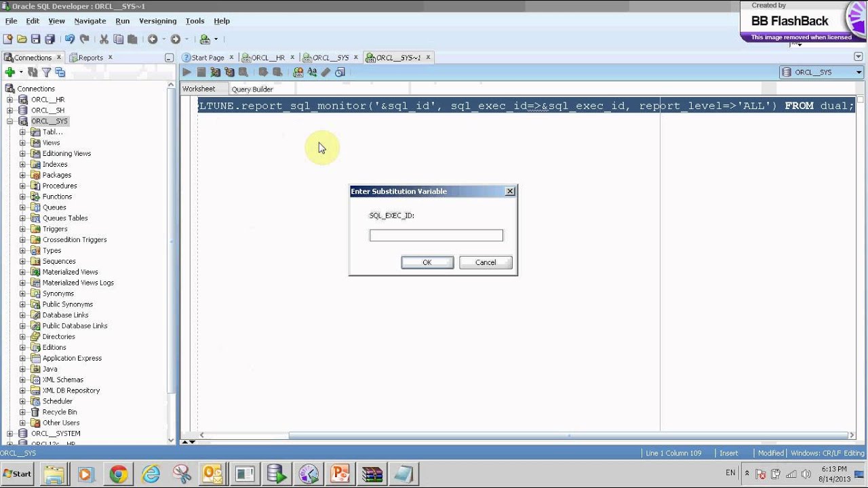Click the Open folder toolbar icon

tap(22, 39)
